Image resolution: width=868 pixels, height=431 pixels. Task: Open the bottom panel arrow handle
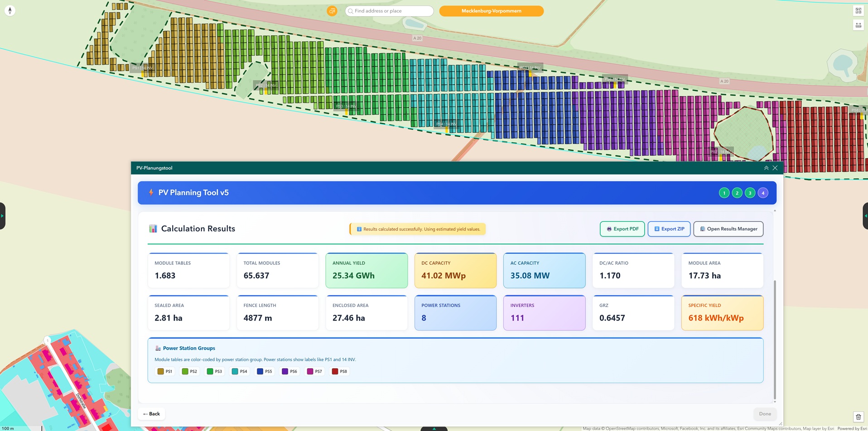click(x=434, y=428)
